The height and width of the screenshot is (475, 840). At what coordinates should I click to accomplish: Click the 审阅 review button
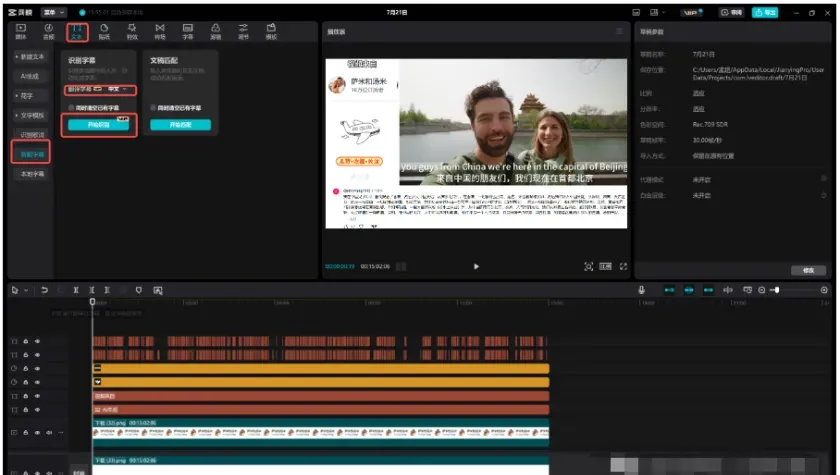coord(731,12)
